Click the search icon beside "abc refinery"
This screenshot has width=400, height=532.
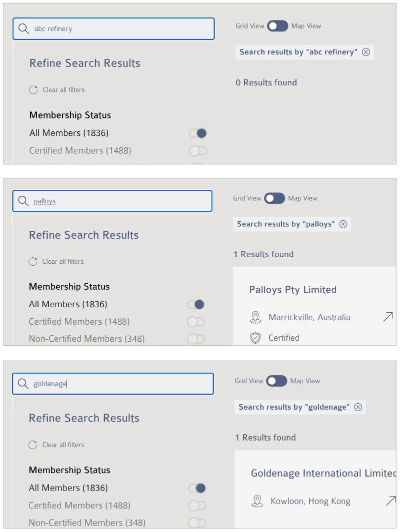(23, 28)
